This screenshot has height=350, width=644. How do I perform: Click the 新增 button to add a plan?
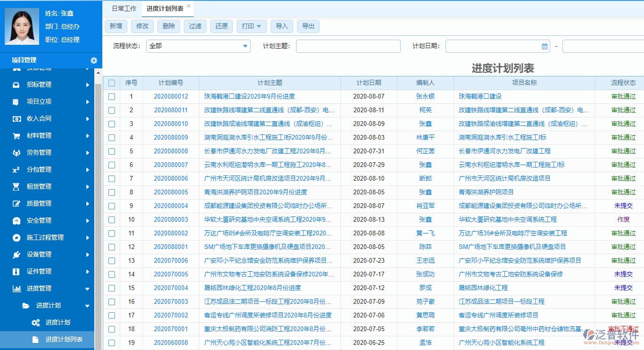pos(116,26)
